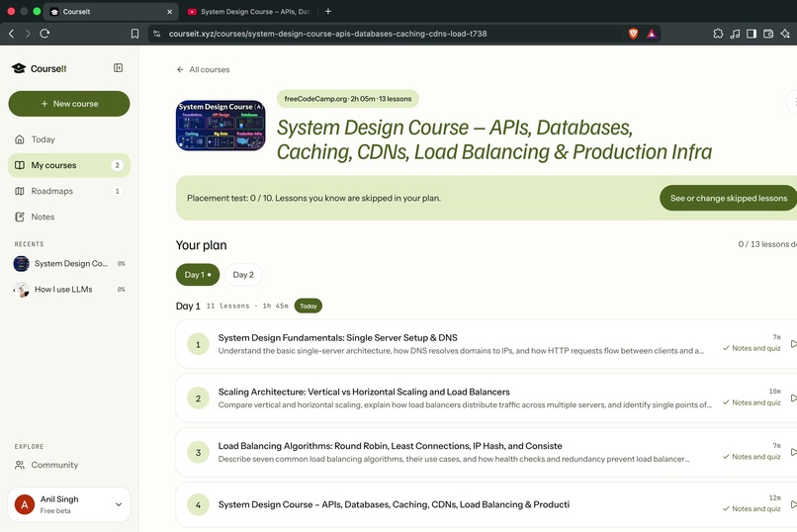Click the Placement test score text

pyautogui.click(x=313, y=198)
